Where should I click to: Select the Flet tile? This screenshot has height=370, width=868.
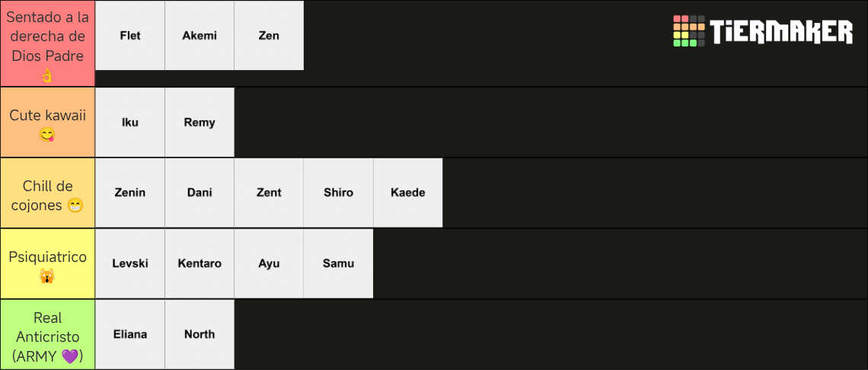click(x=130, y=36)
